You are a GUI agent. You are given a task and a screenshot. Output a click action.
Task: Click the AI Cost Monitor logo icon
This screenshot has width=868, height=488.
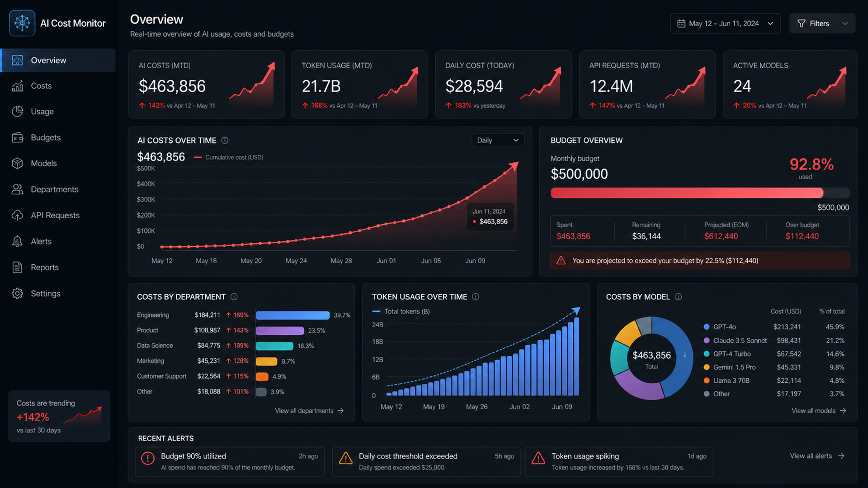[22, 23]
